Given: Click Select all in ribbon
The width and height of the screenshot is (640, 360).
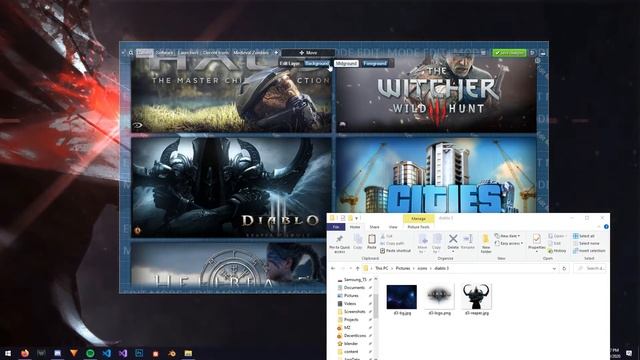Looking at the screenshot, I should (x=584, y=236).
